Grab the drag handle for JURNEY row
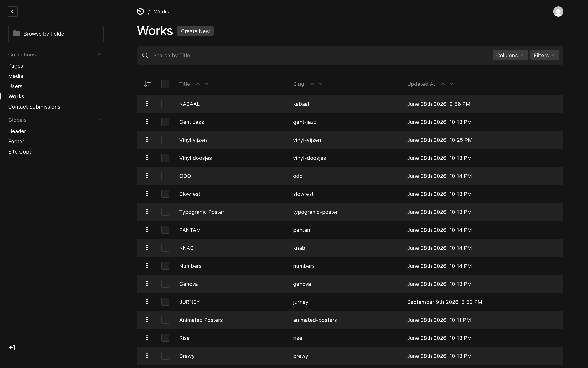This screenshot has height=368, width=588. (x=147, y=302)
